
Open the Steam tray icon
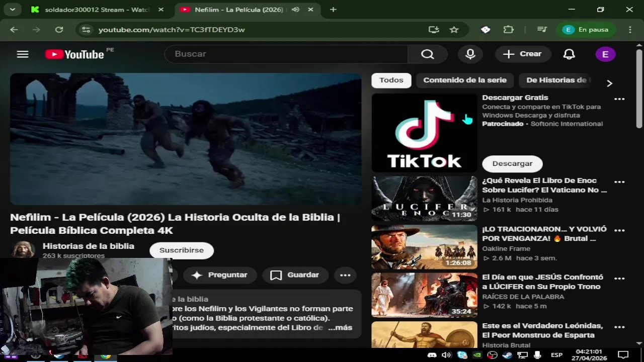point(507,355)
